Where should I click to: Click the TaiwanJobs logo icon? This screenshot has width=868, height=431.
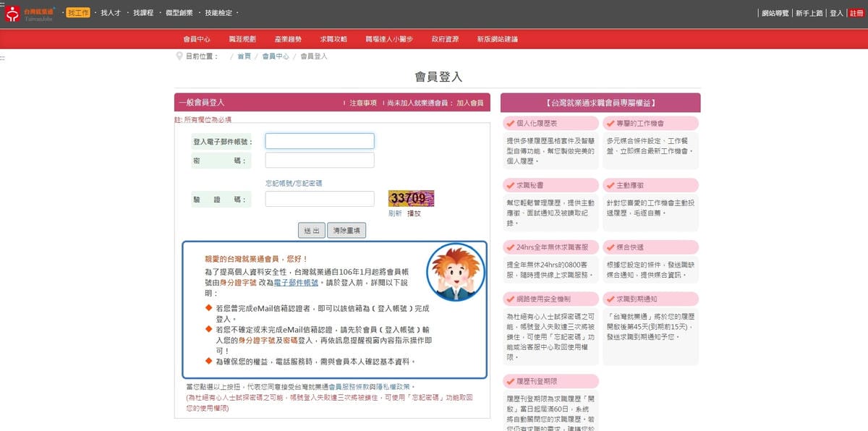point(12,13)
